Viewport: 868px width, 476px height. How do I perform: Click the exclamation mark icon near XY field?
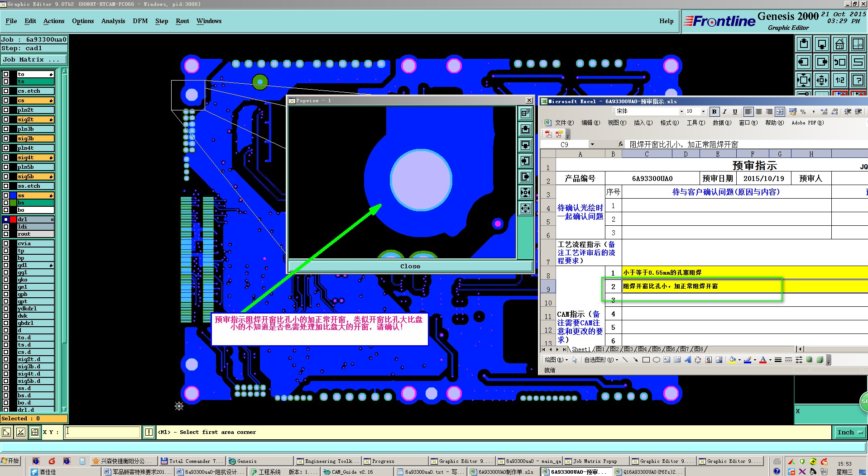(149, 432)
